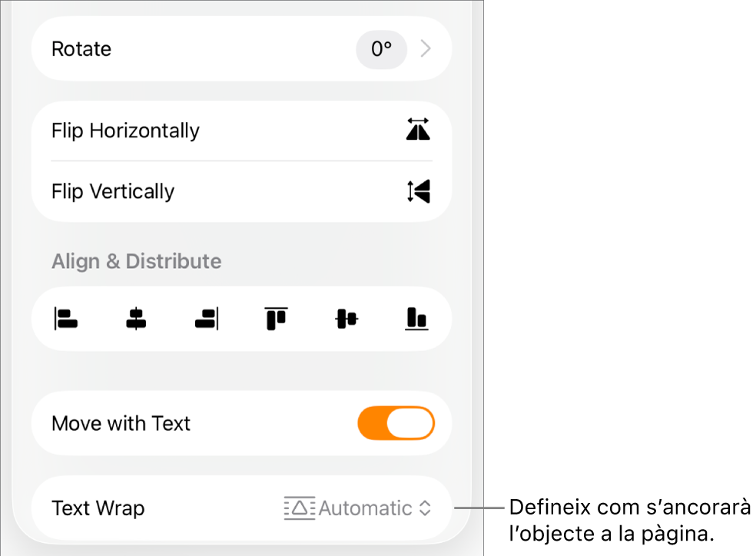Click the align bottom icon
Viewport: 756px width, 556px height.
coord(416,319)
